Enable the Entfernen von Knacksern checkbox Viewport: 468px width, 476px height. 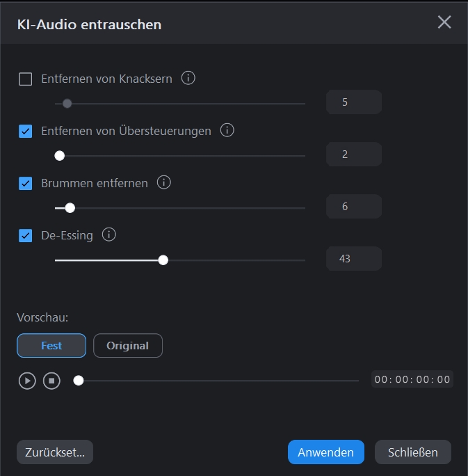(26, 79)
